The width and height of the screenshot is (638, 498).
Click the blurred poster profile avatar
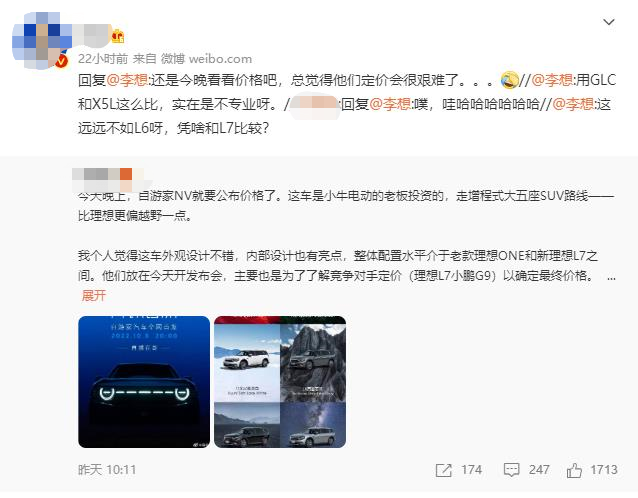coord(41,40)
